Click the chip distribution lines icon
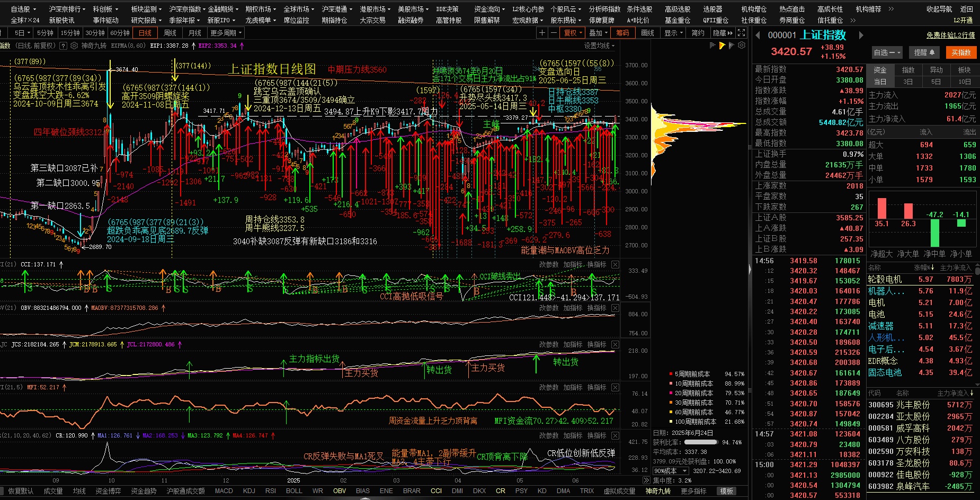 [712, 46]
